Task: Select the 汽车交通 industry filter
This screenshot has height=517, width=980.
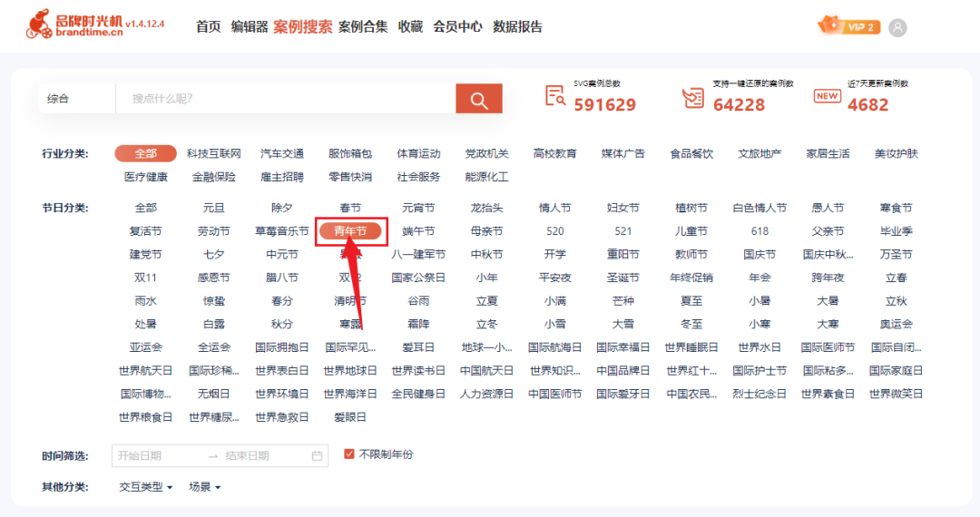Action: [282, 153]
